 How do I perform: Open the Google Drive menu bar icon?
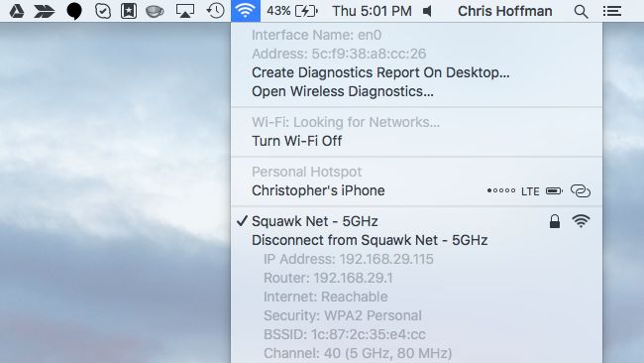pyautogui.click(x=17, y=11)
